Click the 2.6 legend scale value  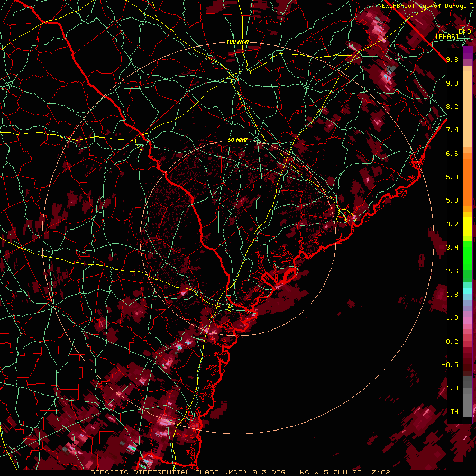coord(452,271)
